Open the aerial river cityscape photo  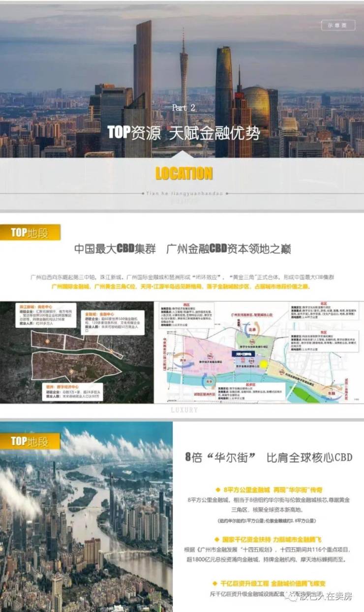point(86,517)
